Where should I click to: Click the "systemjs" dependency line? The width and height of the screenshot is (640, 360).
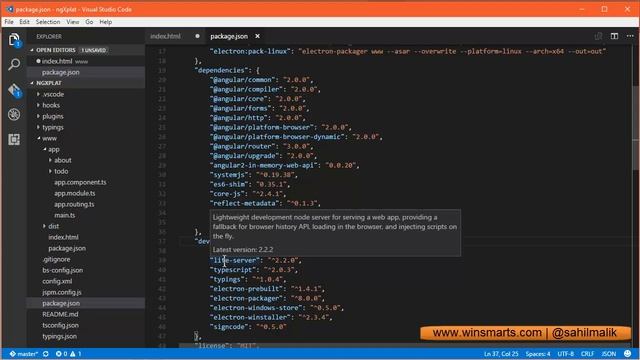pyautogui.click(x=254, y=175)
